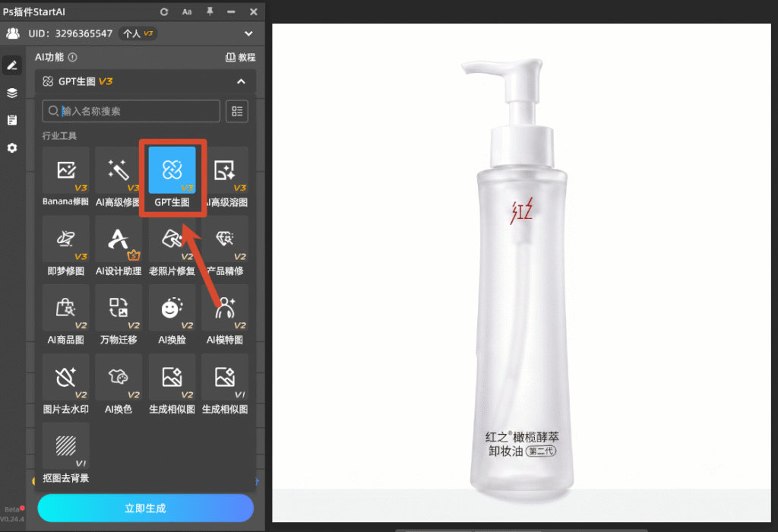Viewport: 778px width, 532px height.
Task: Open the AI换脸 tool
Action: pos(172,315)
